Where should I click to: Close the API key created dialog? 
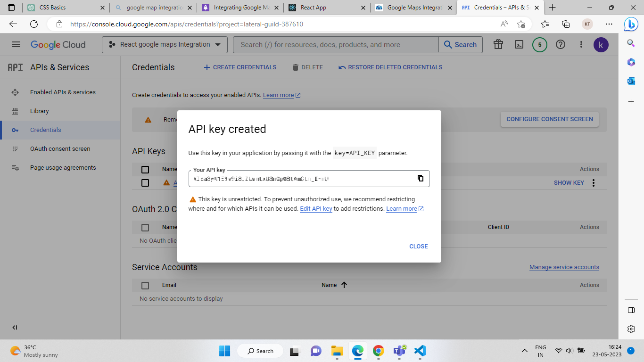[x=418, y=247]
